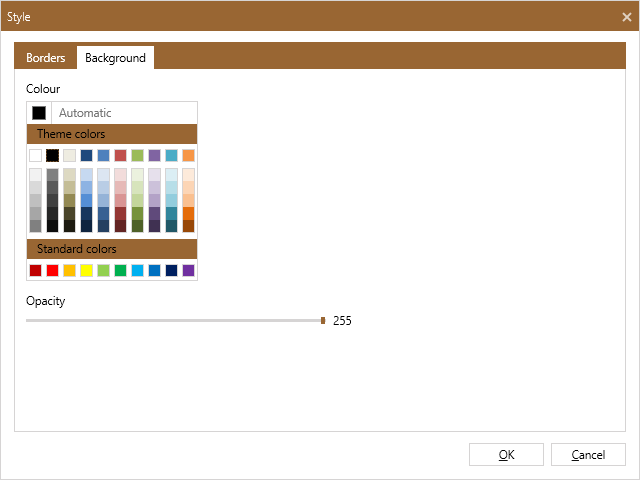Screen dimensions: 640x480
Task: Choose the Automatic colour option
Action: [x=112, y=113]
